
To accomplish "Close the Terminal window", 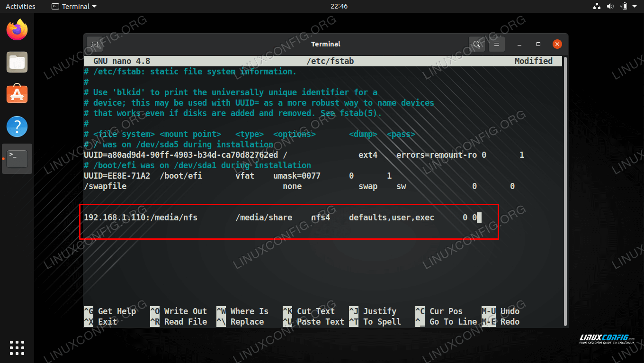I will pyautogui.click(x=557, y=44).
